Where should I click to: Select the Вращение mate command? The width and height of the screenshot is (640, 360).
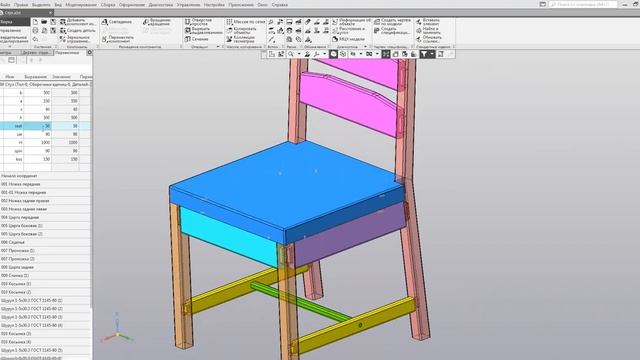click(157, 22)
